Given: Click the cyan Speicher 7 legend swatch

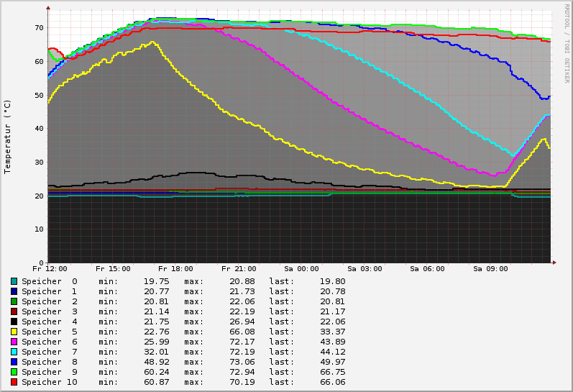Looking at the screenshot, I should point(14,352).
